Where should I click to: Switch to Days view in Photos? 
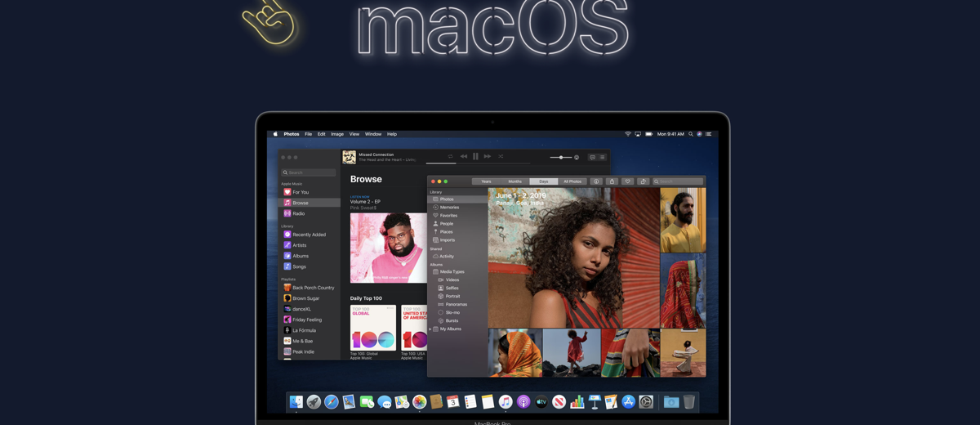coord(543,181)
